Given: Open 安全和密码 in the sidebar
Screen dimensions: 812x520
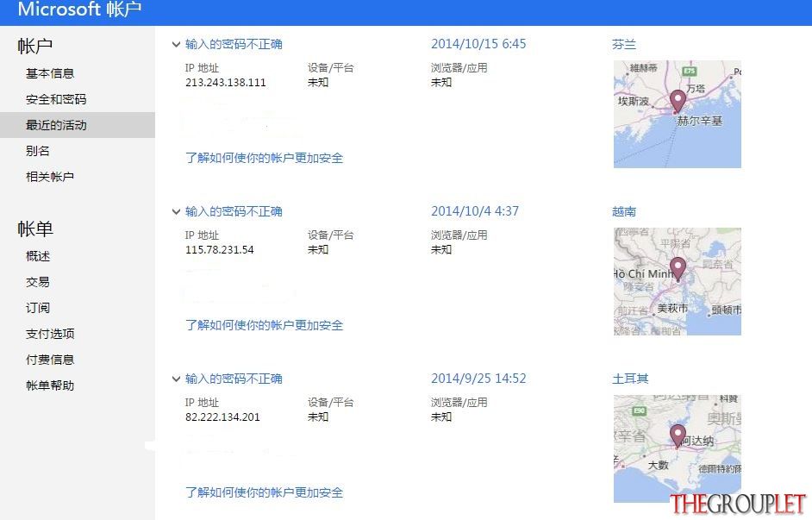Looking at the screenshot, I should point(56,99).
